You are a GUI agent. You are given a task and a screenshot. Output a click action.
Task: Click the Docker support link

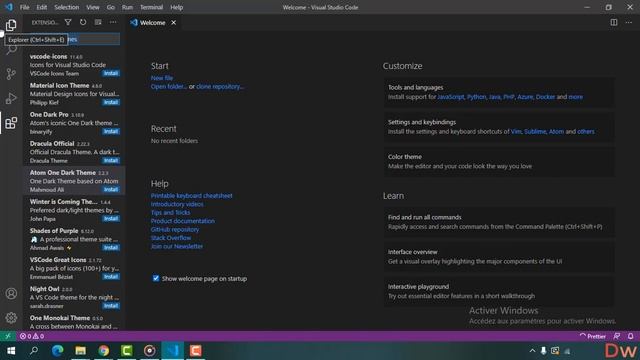(x=545, y=97)
